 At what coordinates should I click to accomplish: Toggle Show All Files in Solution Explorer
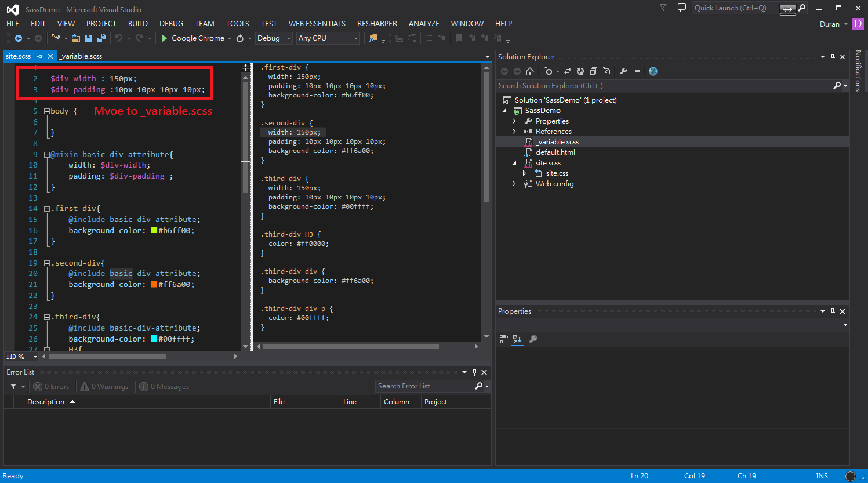pos(606,71)
